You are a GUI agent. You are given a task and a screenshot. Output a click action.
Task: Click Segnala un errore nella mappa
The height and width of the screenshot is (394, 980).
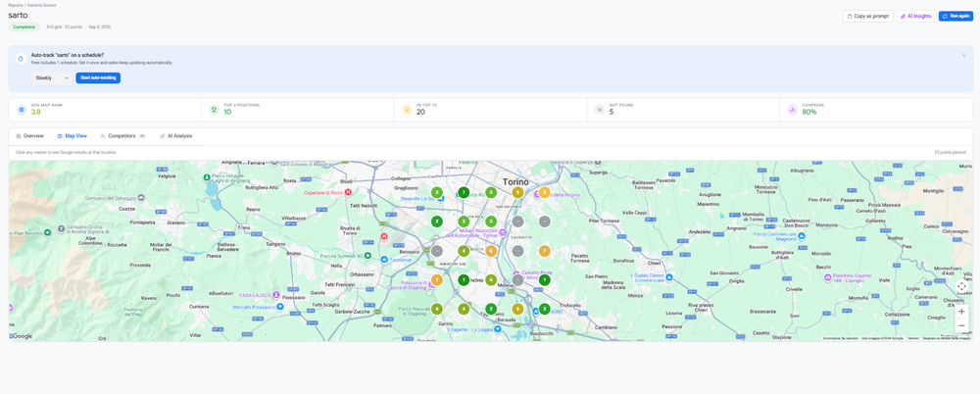948,338
